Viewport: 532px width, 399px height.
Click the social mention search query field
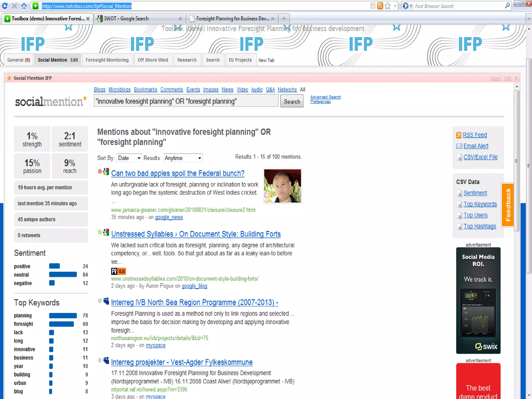(186, 101)
